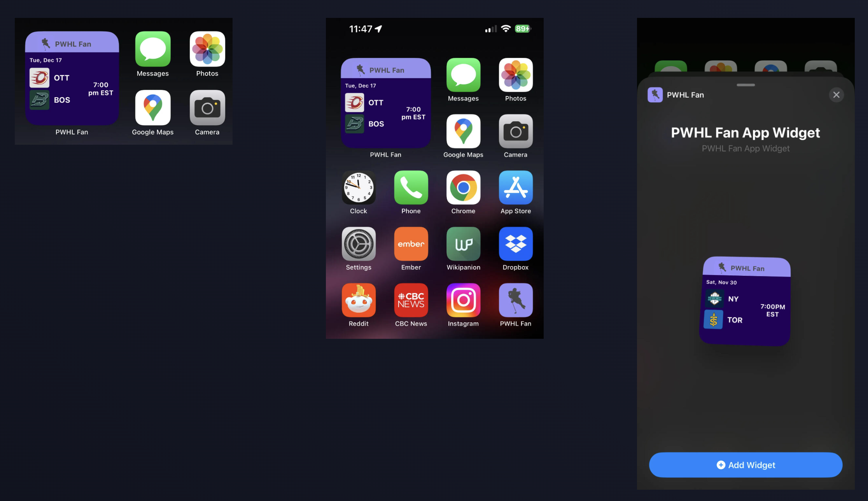Open Google Maps in the middle phone screenshot
This screenshot has height=501, width=868.
tap(463, 131)
